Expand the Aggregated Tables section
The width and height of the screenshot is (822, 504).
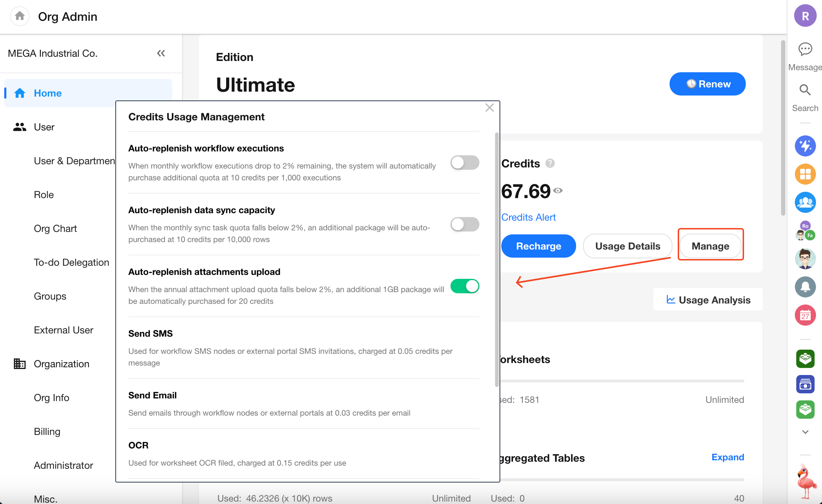727,457
